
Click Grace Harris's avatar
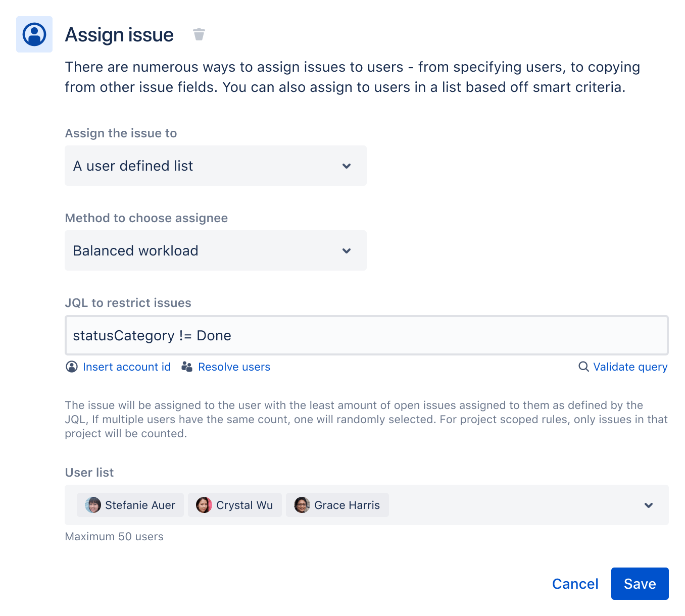[x=302, y=505]
